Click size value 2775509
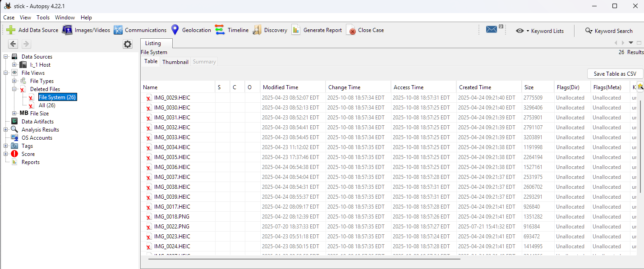The image size is (644, 269). click(533, 98)
